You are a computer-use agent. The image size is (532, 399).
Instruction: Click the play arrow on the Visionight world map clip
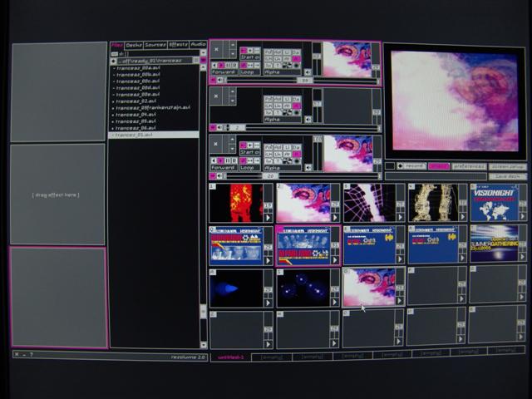click(522, 217)
